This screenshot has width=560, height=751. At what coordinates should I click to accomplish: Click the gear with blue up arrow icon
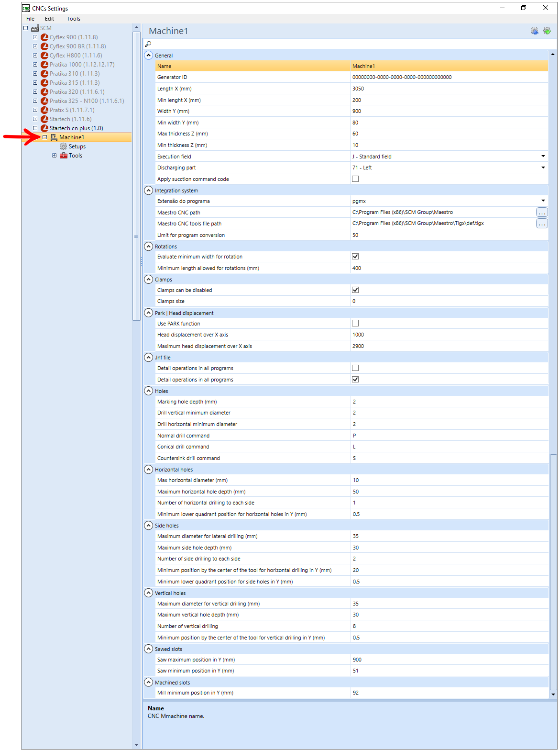tap(534, 31)
